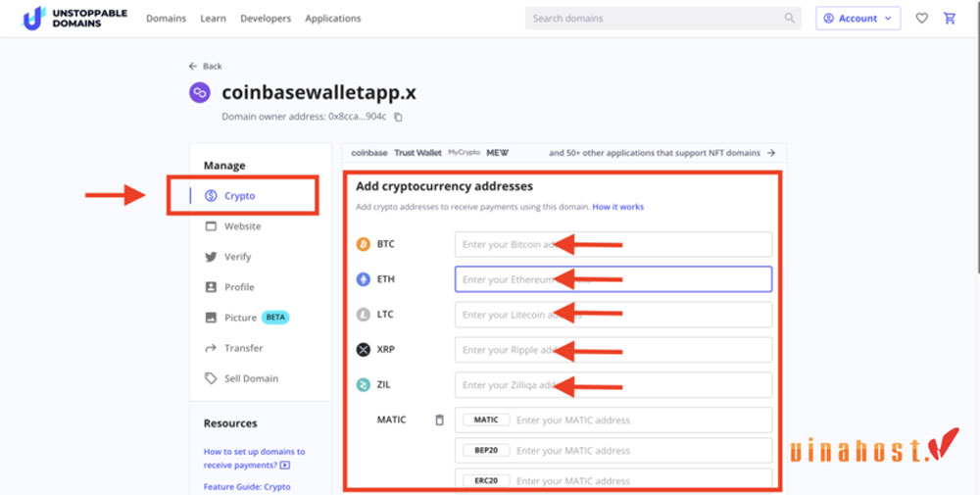
Task: Delete the MATIC entry with trash icon
Action: pyautogui.click(x=439, y=420)
